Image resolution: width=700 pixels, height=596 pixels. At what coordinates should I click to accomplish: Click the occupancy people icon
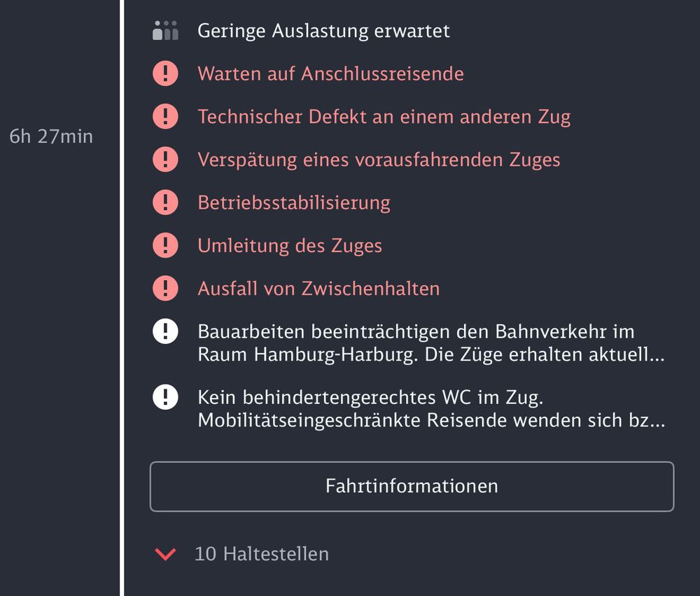coord(165,31)
